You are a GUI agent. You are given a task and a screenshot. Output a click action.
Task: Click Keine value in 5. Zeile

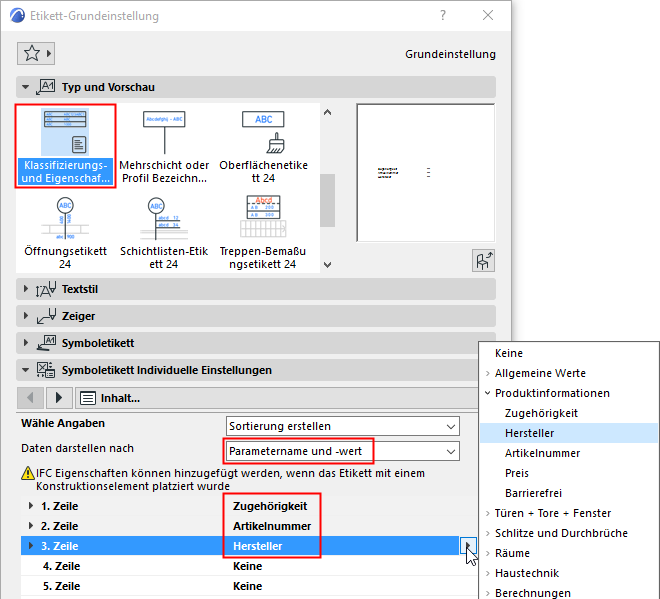click(x=248, y=586)
